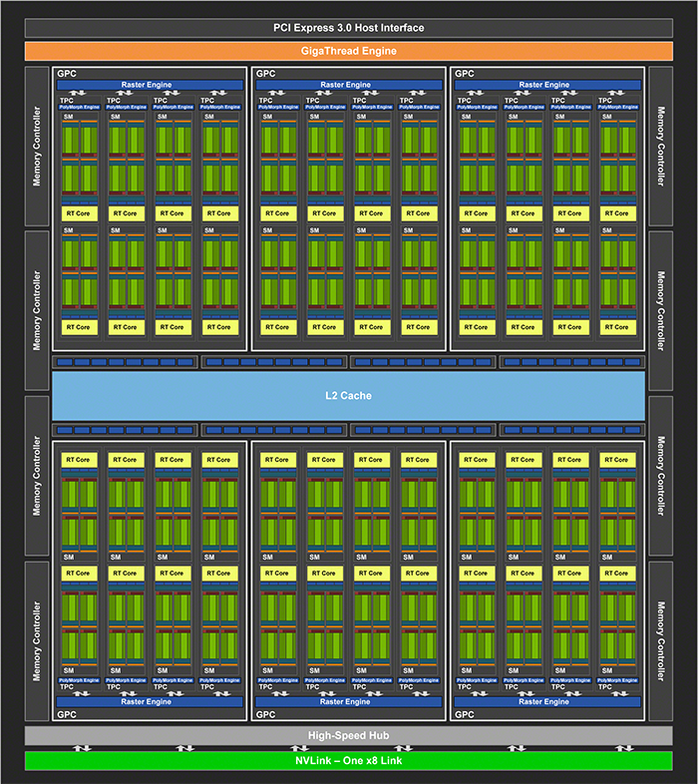Image resolution: width=698 pixels, height=784 pixels.
Task: Click the PCI Express 3.0 Host Interface bar
Action: (x=348, y=28)
